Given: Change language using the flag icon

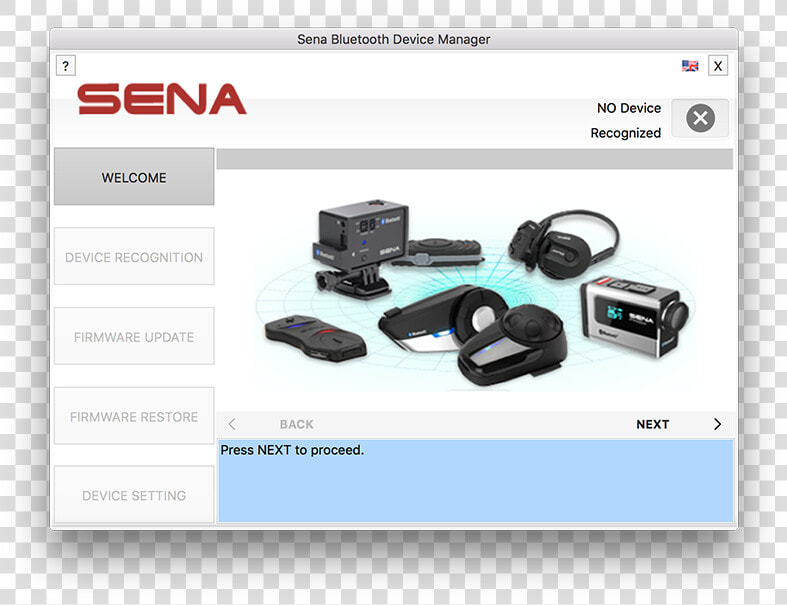Looking at the screenshot, I should tap(690, 66).
